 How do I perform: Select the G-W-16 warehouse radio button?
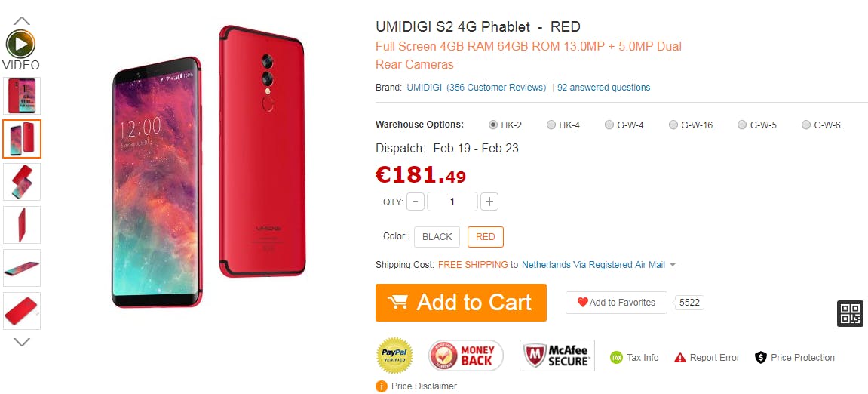point(673,125)
